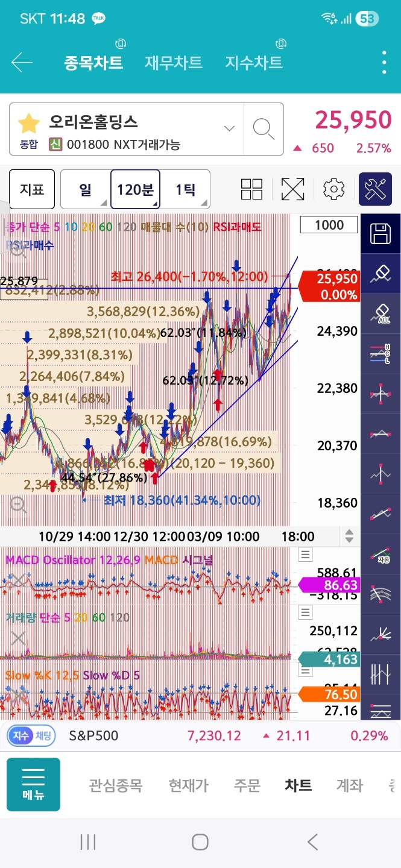Close the MACD Oscillator panel with X
The width and height of the screenshot is (401, 868).
pos(18,582)
